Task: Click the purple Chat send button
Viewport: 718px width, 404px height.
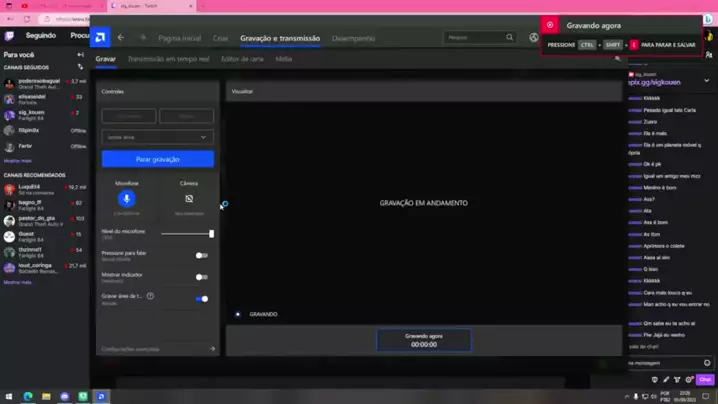Action: coord(705,380)
